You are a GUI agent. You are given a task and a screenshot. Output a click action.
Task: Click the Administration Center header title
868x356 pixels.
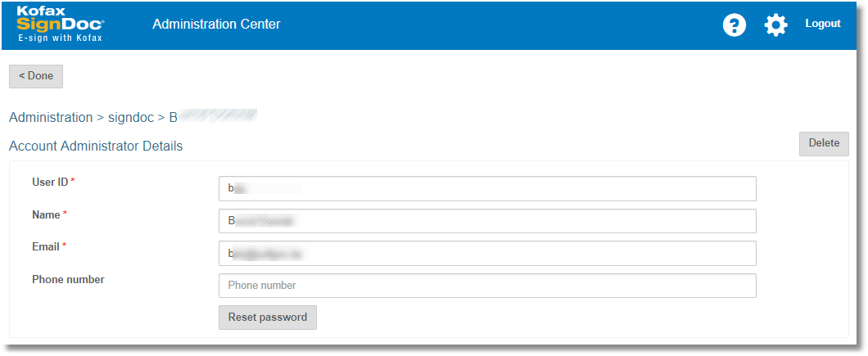[216, 25]
